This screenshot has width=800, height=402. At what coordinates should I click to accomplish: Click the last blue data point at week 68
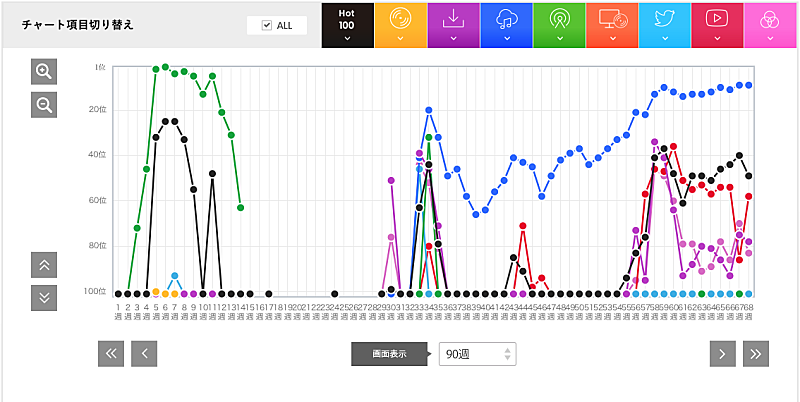pos(748,85)
